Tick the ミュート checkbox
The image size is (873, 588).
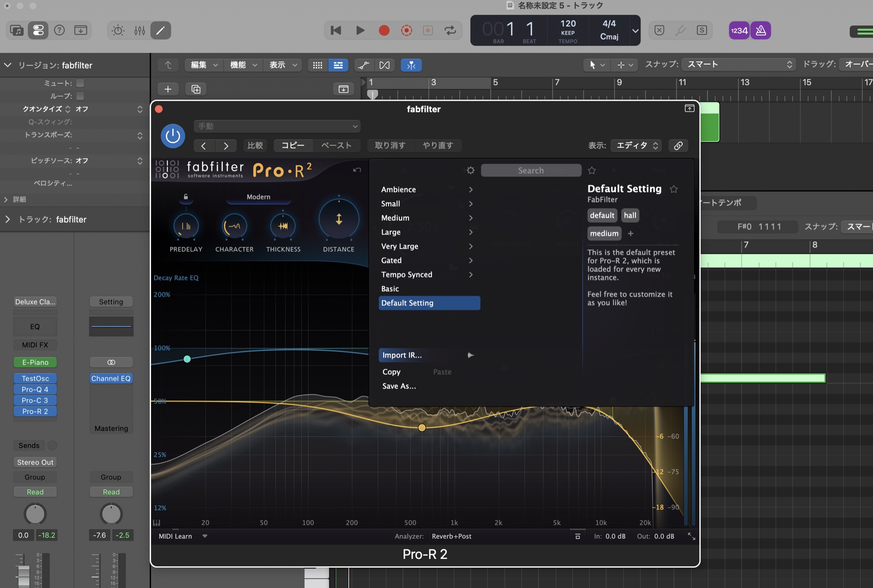(80, 83)
